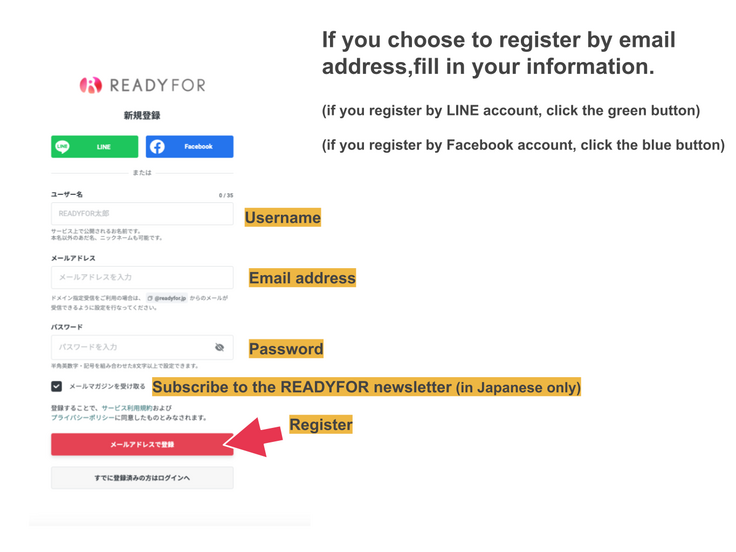Click the yellow 'Email address' annotation label
The width and height of the screenshot is (736, 552).
pyautogui.click(x=302, y=278)
